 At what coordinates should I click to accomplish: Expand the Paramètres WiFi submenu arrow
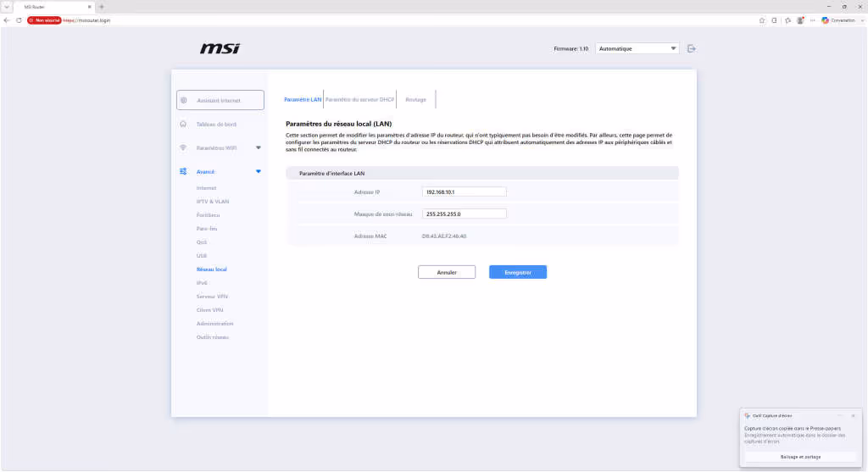coord(258,147)
